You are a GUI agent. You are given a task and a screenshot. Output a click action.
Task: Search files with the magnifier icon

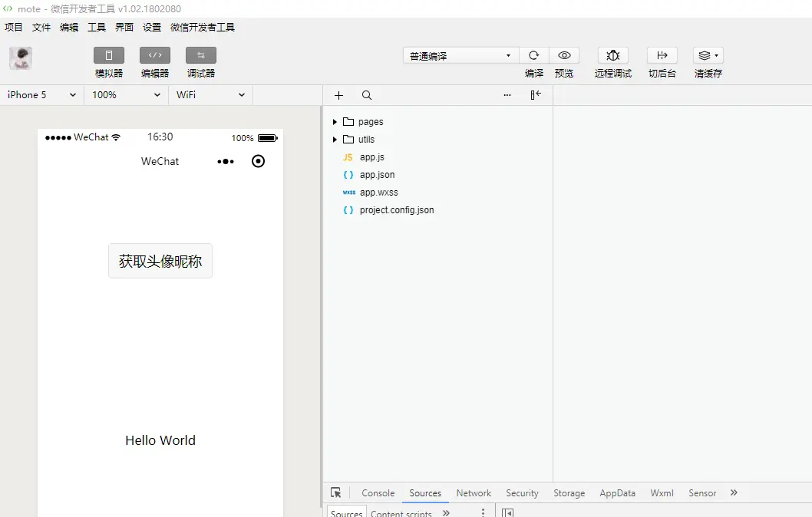click(x=367, y=95)
